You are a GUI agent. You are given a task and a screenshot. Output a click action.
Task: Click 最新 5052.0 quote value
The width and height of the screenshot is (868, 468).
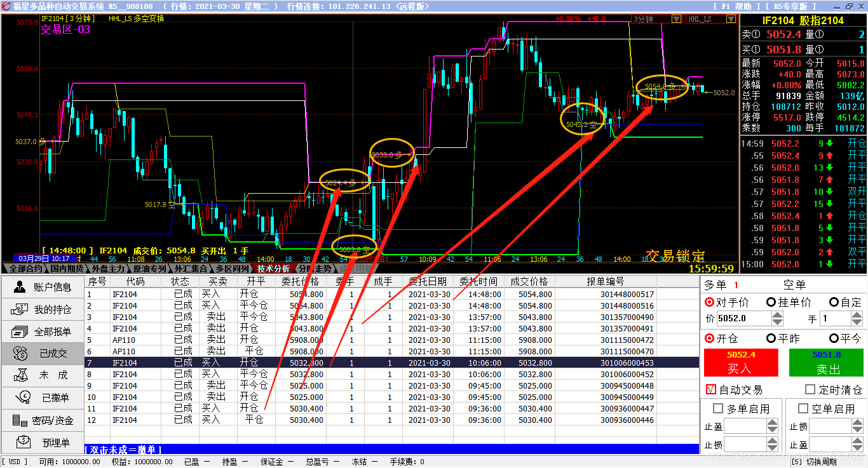click(x=787, y=64)
